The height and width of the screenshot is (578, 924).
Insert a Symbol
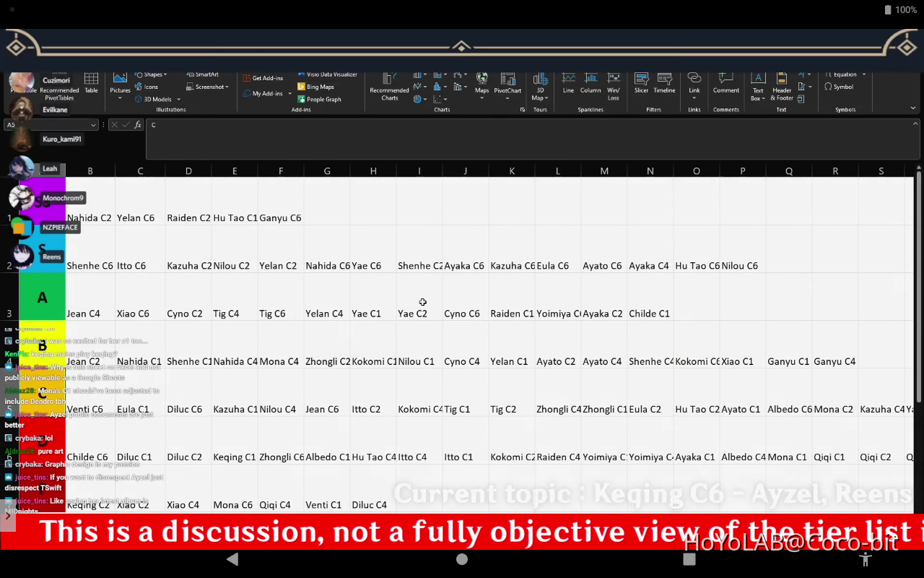(x=838, y=87)
